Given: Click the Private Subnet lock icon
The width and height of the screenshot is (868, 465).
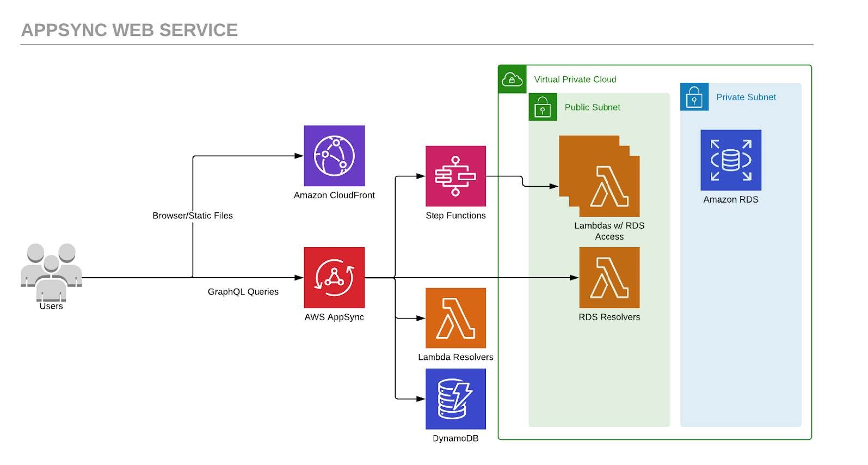Looking at the screenshot, I should point(694,97).
